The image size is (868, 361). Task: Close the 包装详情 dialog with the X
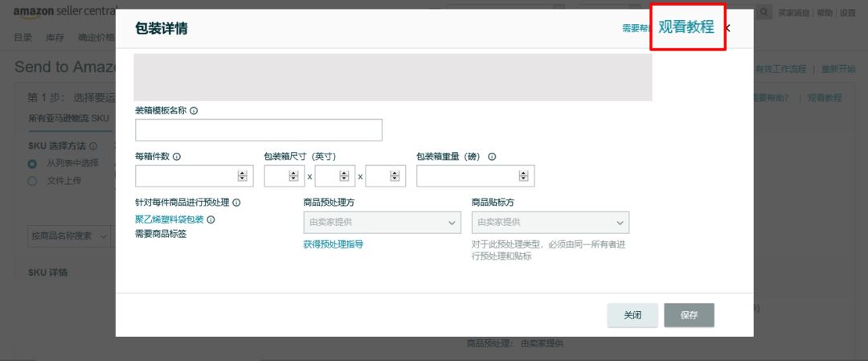728,27
